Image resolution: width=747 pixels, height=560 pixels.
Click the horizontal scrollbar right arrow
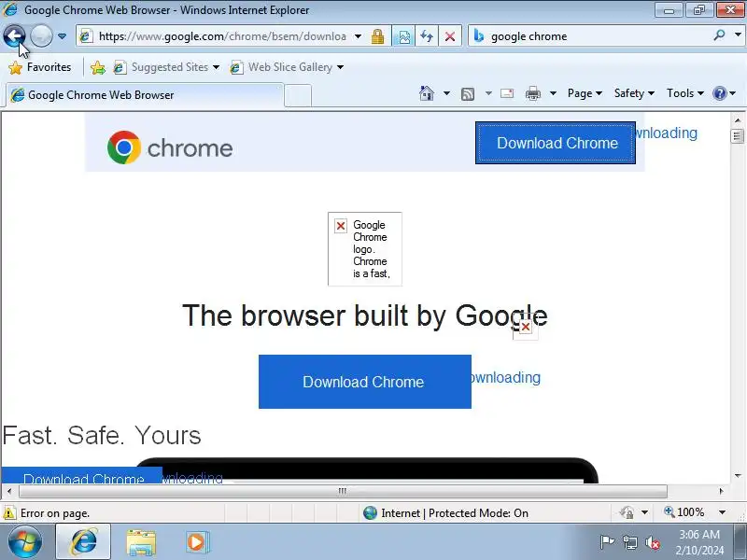pos(721,491)
